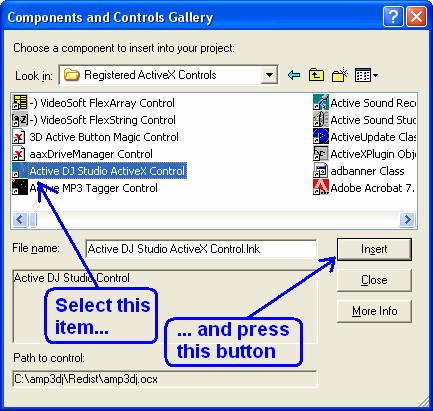This screenshot has height=411, width=433.
Task: Click the File name input field
Action: (x=201, y=249)
